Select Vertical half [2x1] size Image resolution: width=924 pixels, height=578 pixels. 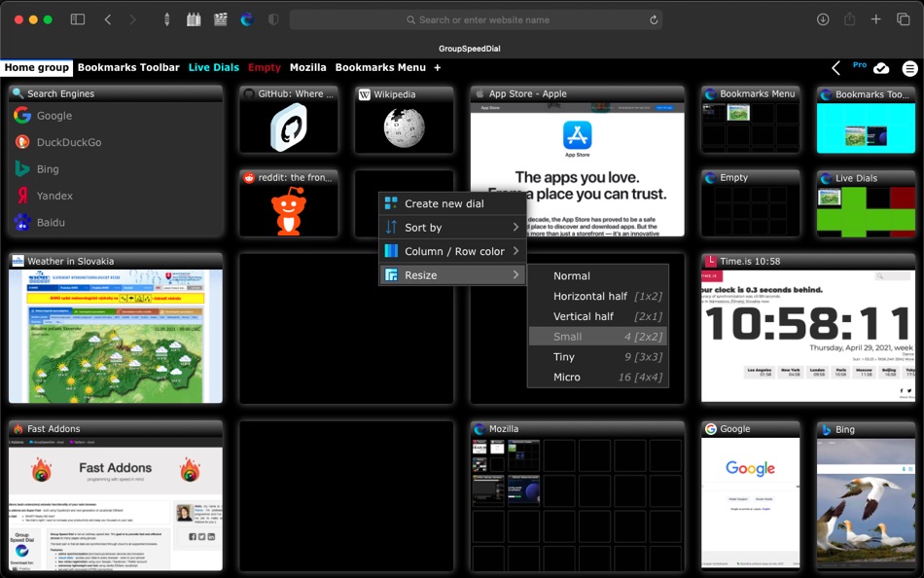[x=598, y=316]
